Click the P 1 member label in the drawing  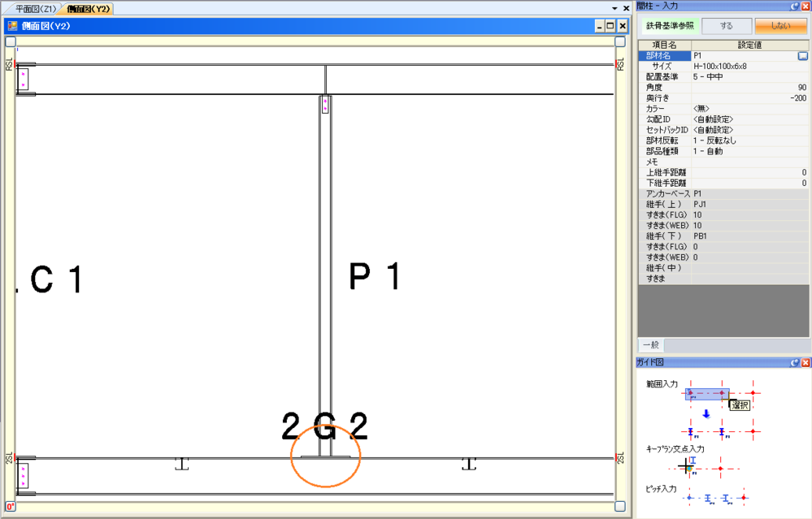click(375, 276)
